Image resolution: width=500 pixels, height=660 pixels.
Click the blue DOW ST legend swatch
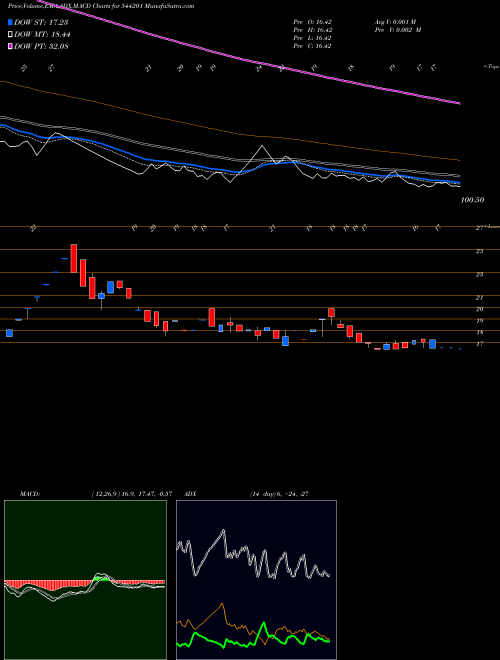pos(10,23)
